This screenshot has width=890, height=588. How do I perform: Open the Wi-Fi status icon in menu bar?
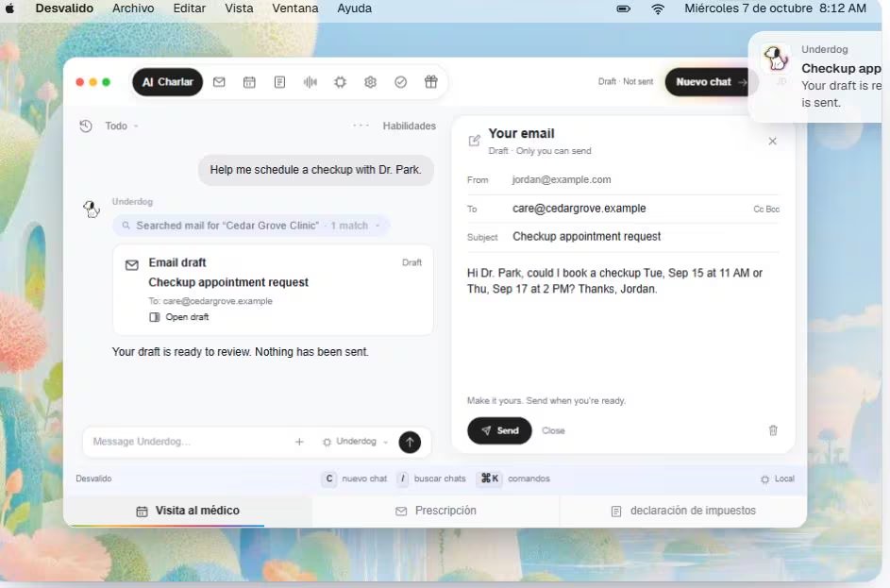tap(658, 8)
